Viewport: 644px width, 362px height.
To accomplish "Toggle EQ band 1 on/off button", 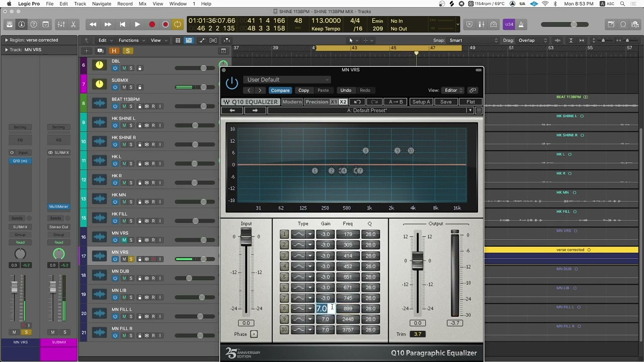I will tap(284, 234).
